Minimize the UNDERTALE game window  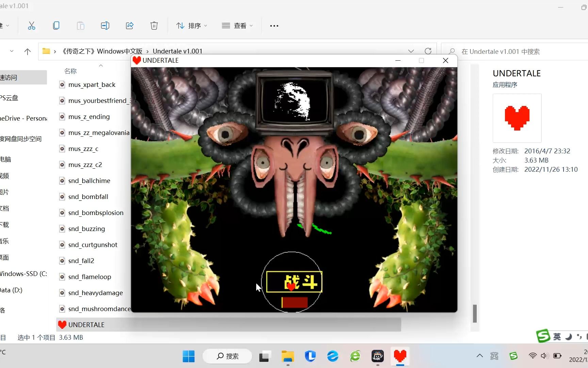(x=398, y=60)
